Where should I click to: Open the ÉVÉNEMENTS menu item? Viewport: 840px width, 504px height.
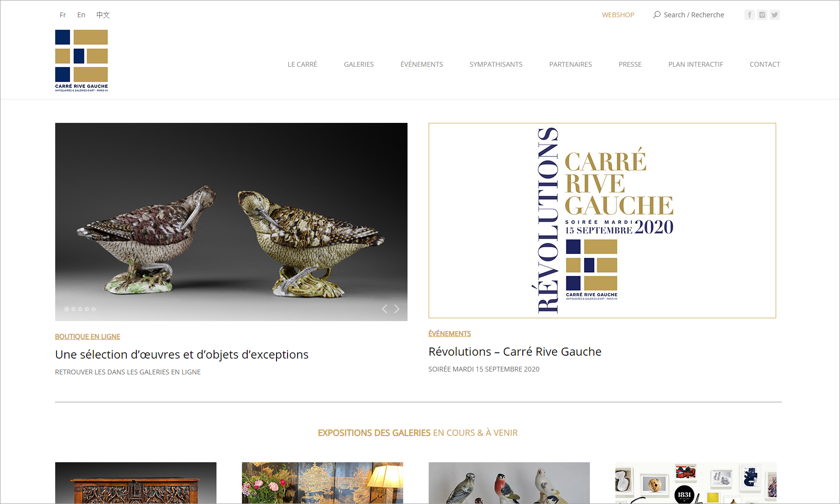(421, 64)
